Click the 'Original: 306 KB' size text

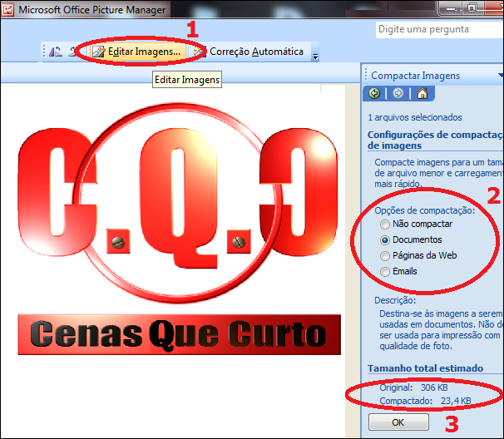tap(413, 387)
